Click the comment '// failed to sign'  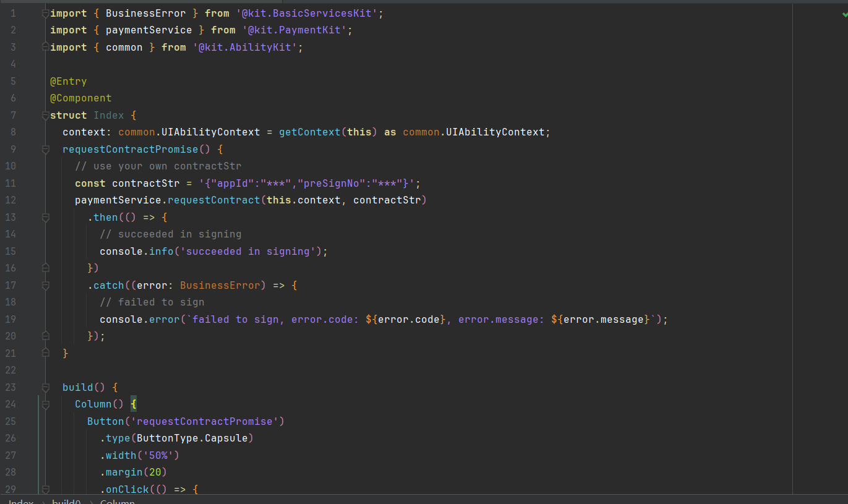pos(152,302)
